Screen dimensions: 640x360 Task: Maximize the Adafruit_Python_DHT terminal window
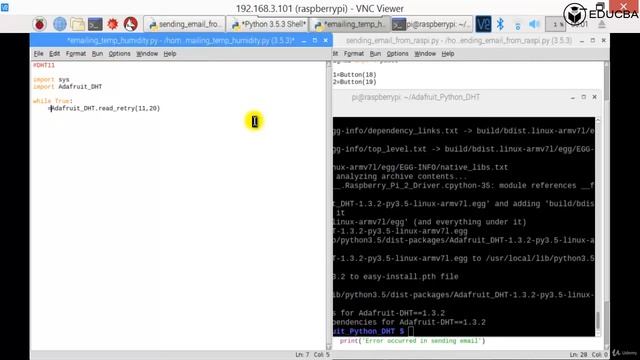584,97
